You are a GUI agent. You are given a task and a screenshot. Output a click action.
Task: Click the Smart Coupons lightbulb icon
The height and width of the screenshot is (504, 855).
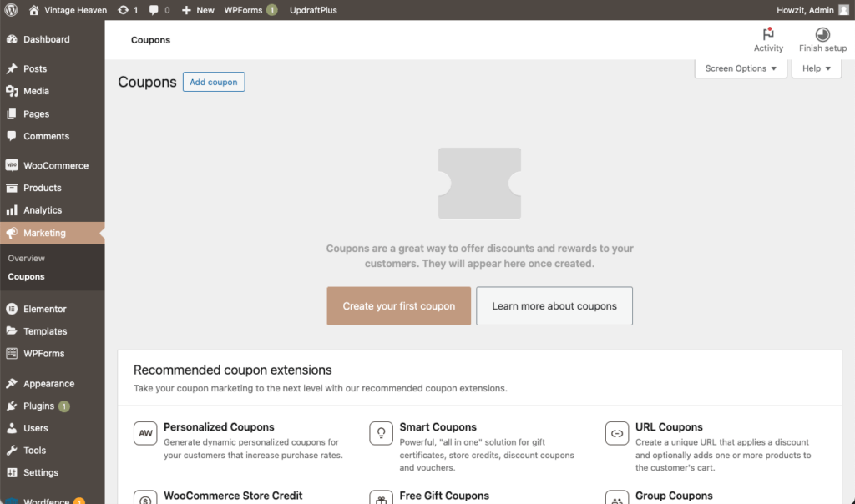(x=381, y=433)
